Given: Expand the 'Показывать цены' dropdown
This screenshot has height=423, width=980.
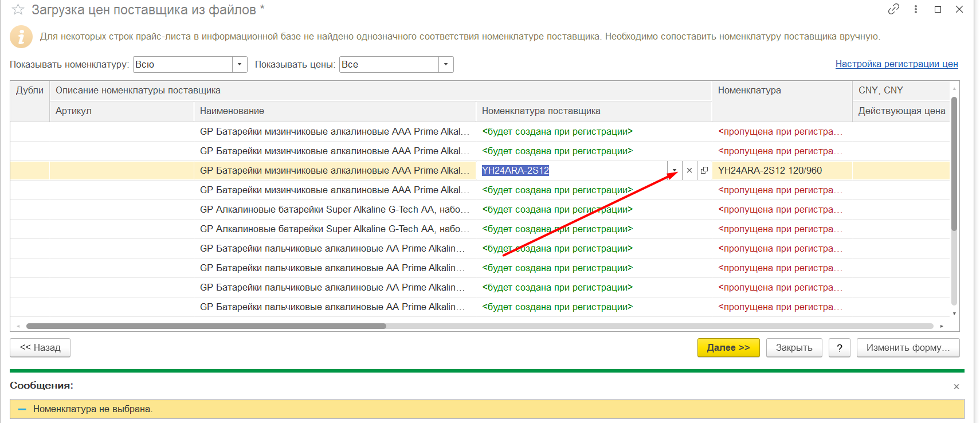Looking at the screenshot, I should point(446,65).
